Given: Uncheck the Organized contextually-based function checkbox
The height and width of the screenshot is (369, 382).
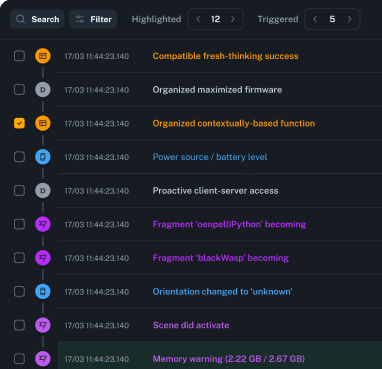Looking at the screenshot, I should 19,123.
